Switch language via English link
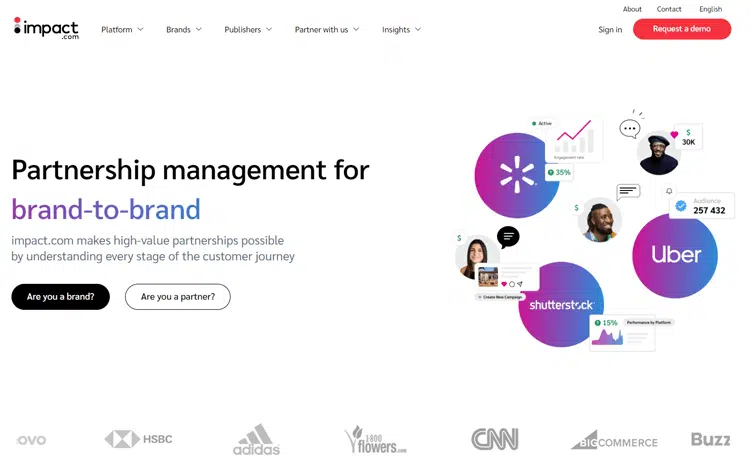This screenshot has height=458, width=750. [710, 9]
